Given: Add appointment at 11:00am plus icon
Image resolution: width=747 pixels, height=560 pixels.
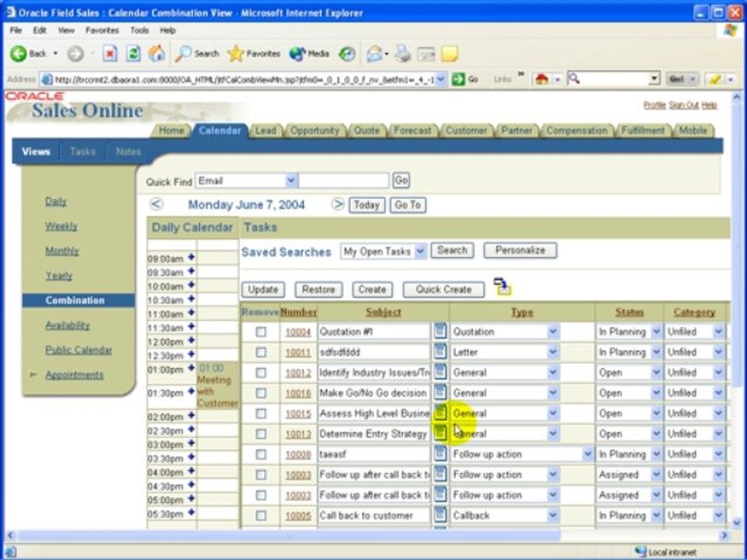Looking at the screenshot, I should [x=191, y=313].
